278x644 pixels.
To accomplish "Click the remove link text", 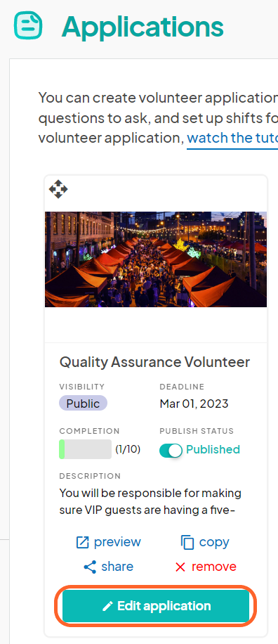I will coord(214,567).
